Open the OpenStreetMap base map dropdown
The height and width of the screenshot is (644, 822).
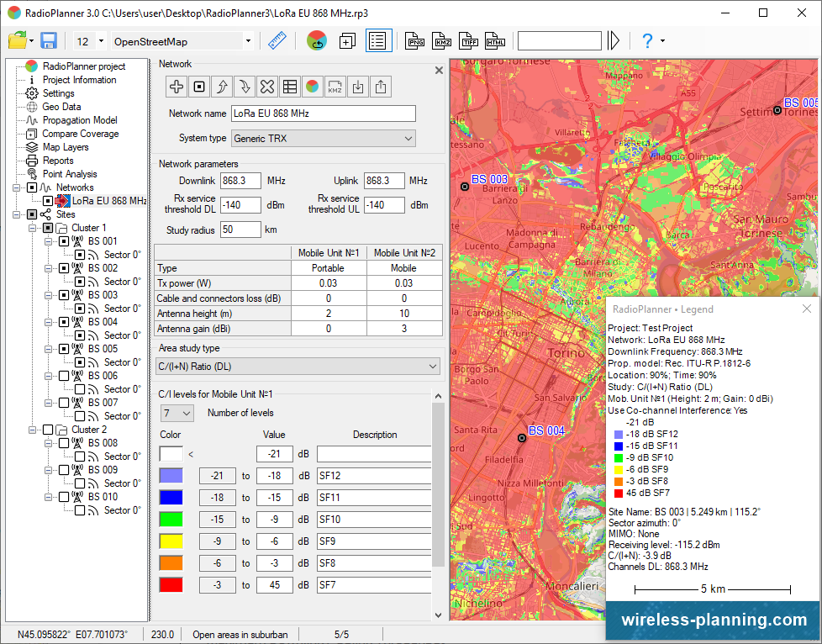pyautogui.click(x=248, y=41)
